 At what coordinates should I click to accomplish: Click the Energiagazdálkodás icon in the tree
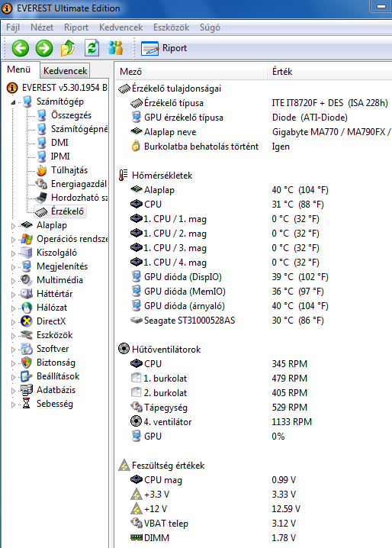click(x=42, y=184)
